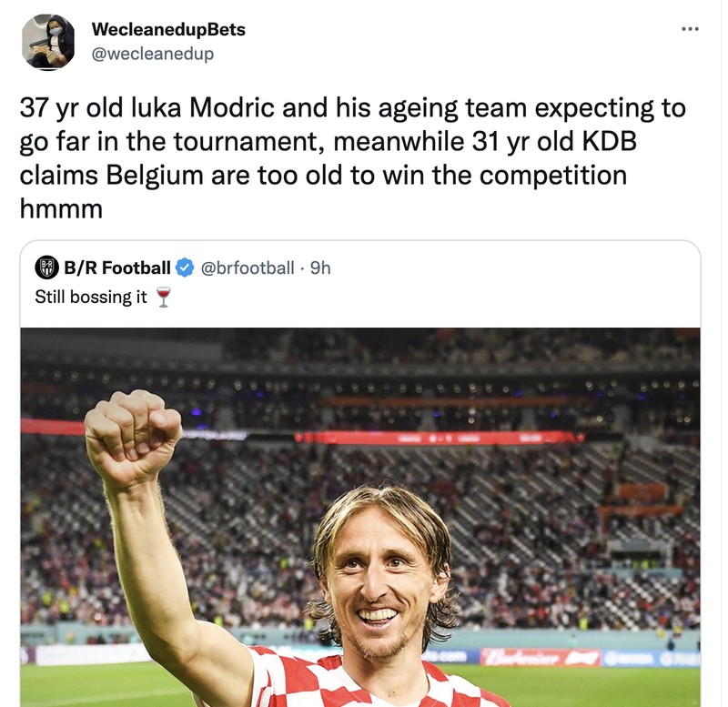This screenshot has width=728, height=707.
Task: Open the WecleanedupBets display name link
Action: click(x=168, y=29)
